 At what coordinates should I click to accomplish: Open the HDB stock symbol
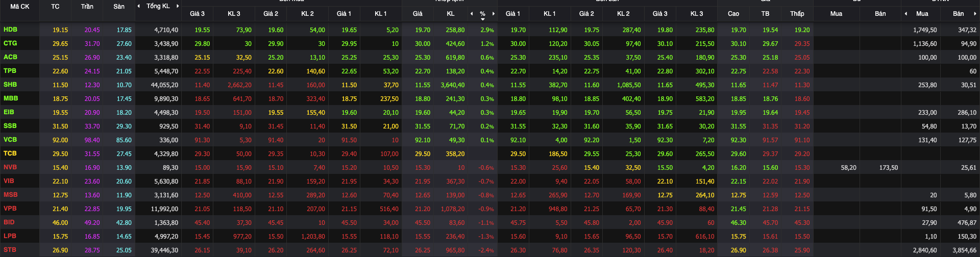tap(10, 30)
